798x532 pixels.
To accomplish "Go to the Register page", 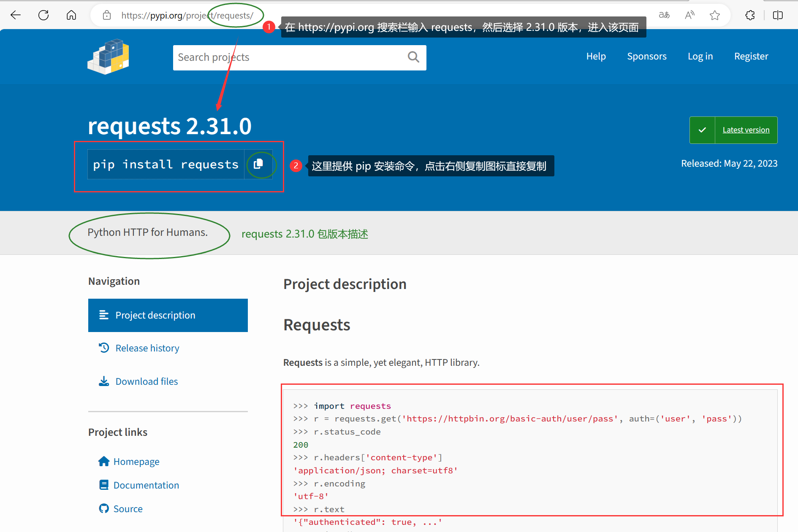I will (751, 56).
